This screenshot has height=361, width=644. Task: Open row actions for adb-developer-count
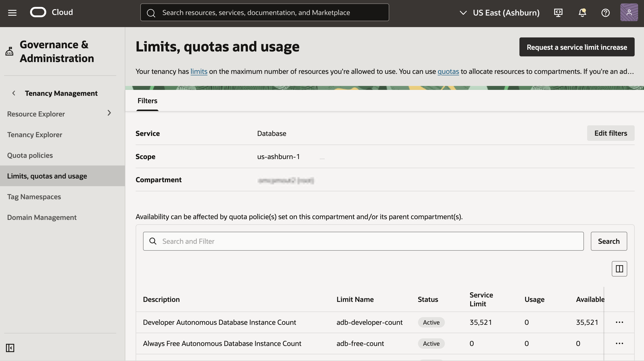pyautogui.click(x=619, y=322)
